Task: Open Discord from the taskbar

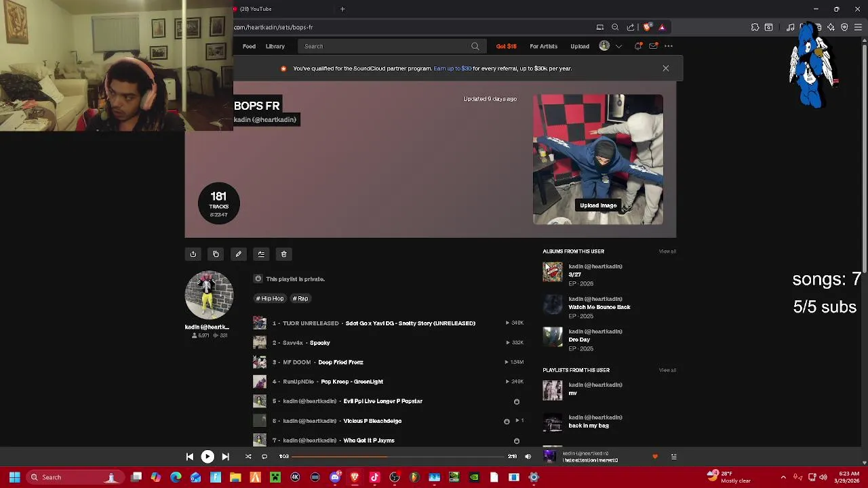Action: 335,477
